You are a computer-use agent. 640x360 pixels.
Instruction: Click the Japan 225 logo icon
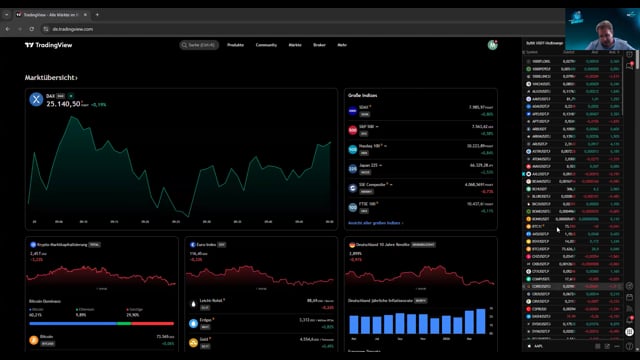pyautogui.click(x=353, y=169)
